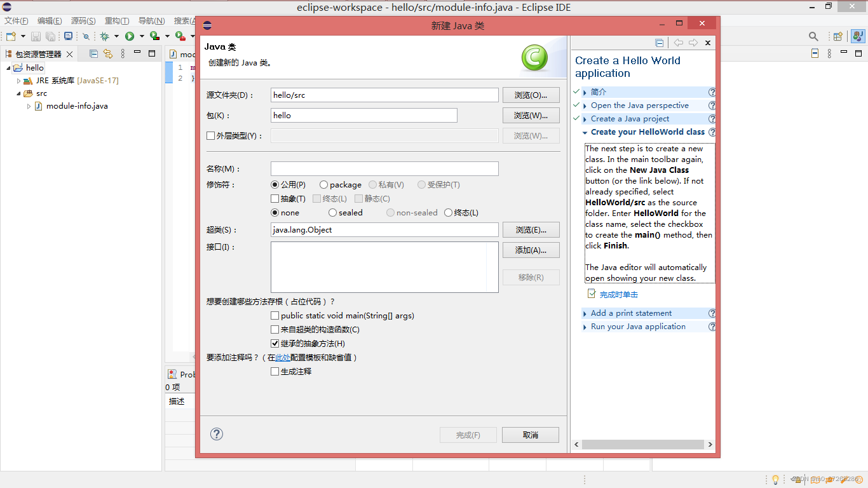The image size is (868, 488).
Task: Click help icon beside Add a print statement
Action: 712,313
